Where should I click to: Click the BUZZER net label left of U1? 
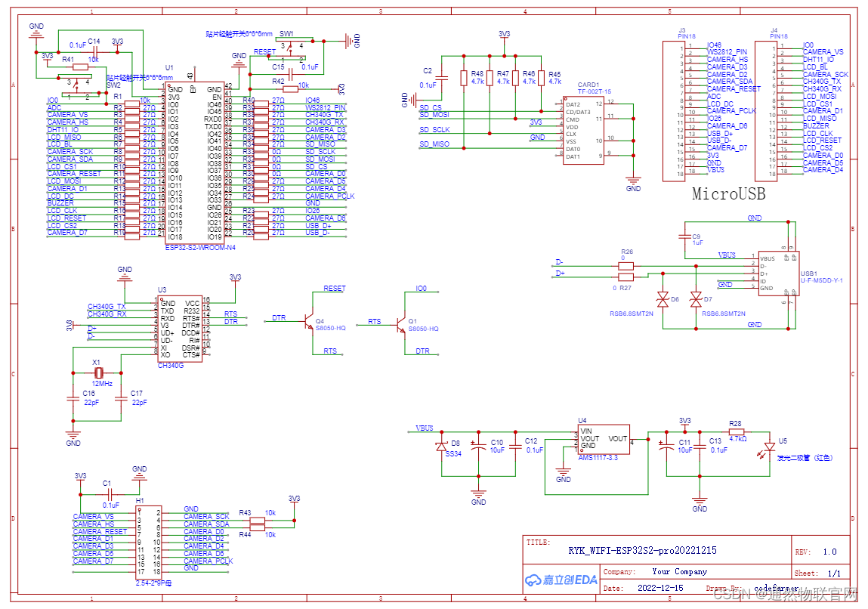tap(60, 203)
